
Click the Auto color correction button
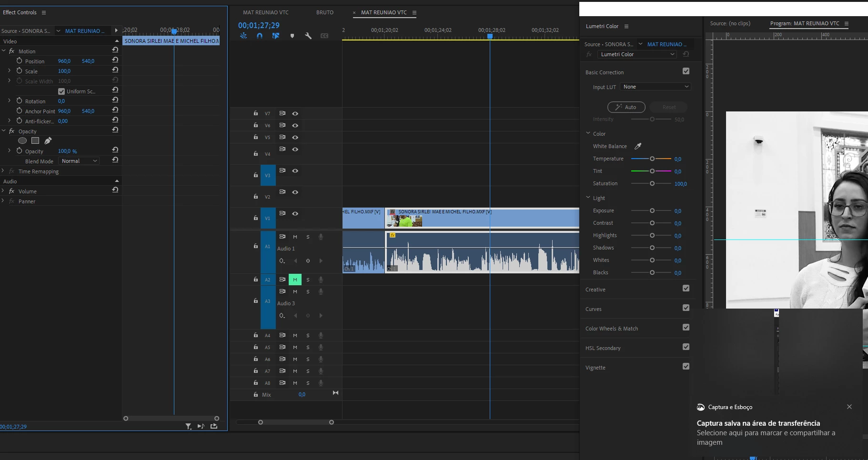point(626,107)
